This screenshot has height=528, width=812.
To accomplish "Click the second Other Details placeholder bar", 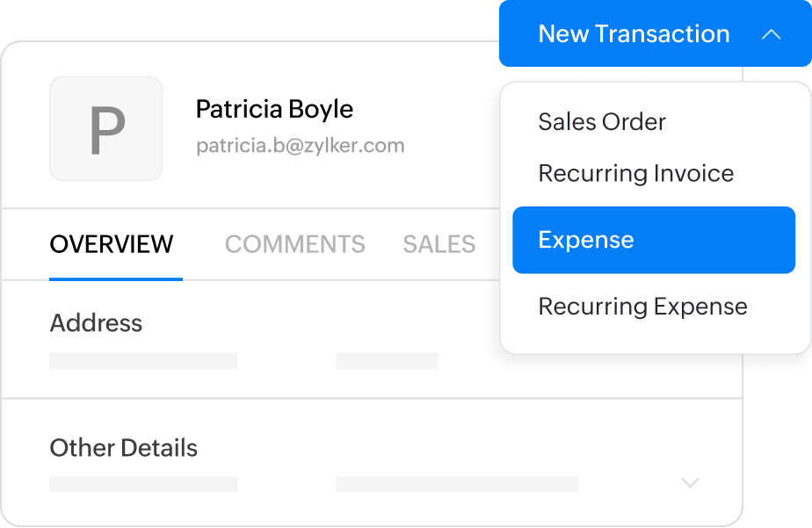I will (x=457, y=484).
